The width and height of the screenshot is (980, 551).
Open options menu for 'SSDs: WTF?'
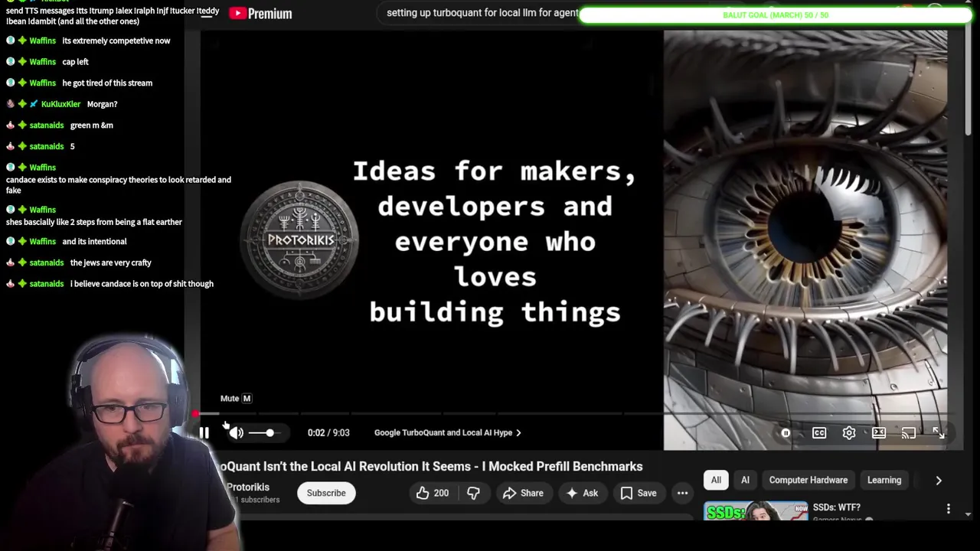tap(948, 509)
